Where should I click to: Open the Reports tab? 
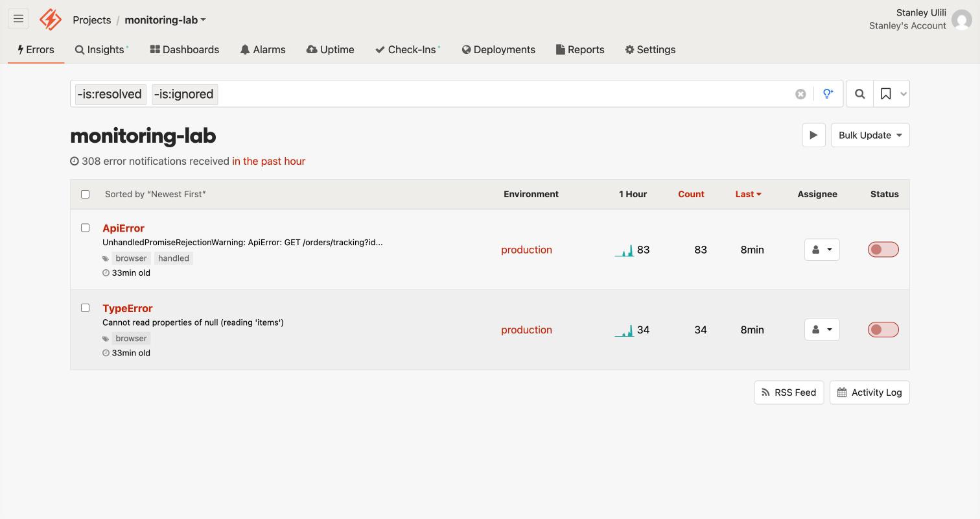580,50
